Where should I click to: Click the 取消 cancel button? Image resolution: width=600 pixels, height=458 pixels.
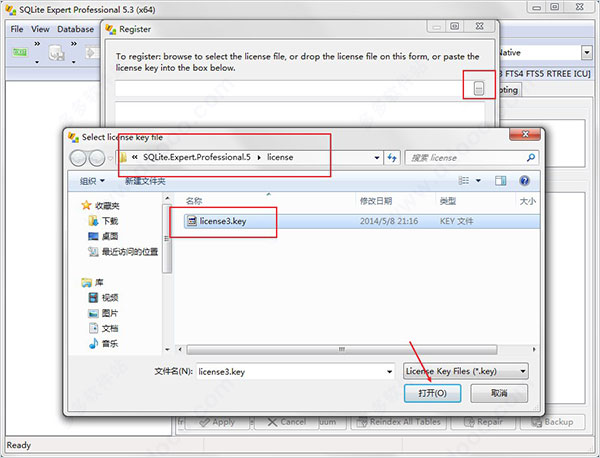coord(499,393)
